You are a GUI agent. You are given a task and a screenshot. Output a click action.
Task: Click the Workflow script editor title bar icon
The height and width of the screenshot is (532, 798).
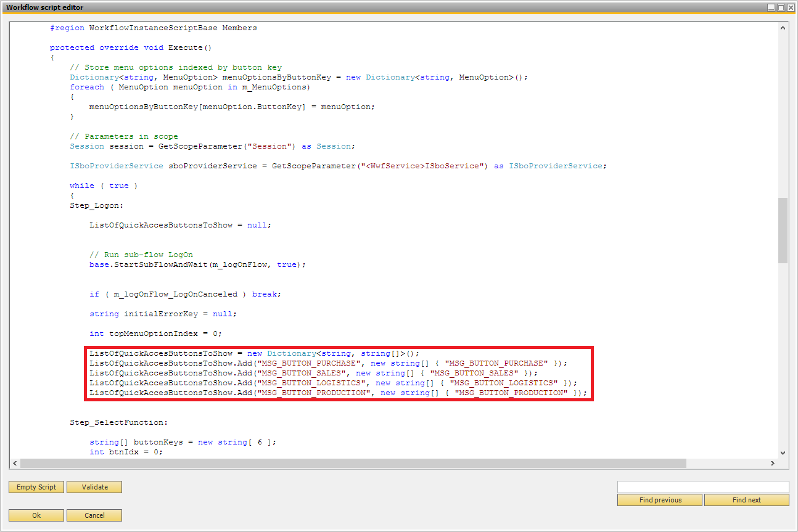(x=6, y=7)
